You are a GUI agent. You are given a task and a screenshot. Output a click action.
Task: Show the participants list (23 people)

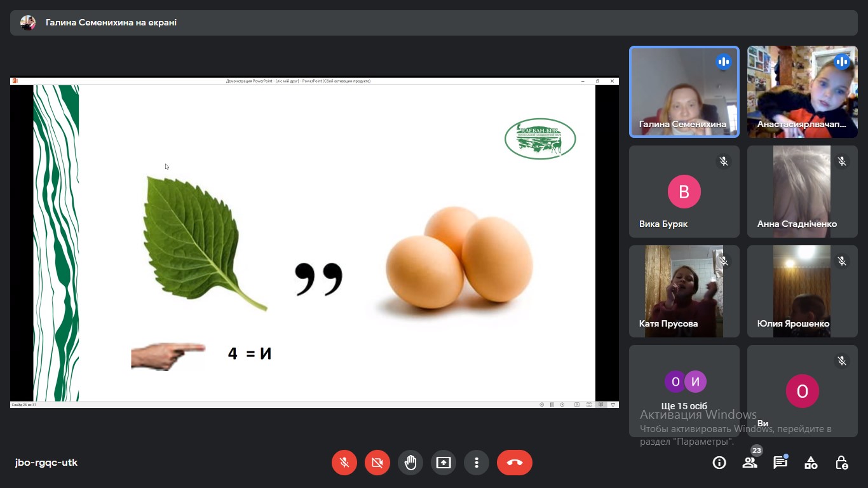(x=750, y=463)
